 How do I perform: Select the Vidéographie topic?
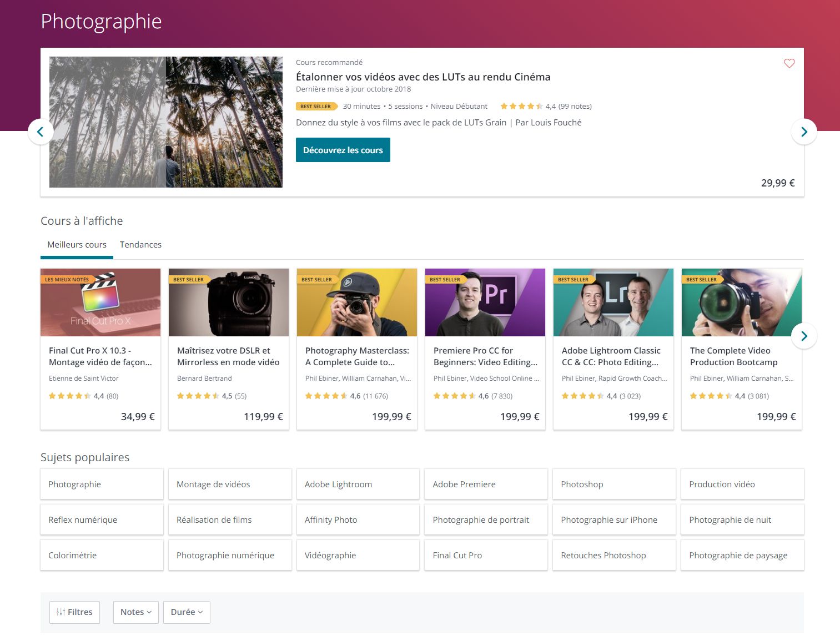[x=358, y=555]
